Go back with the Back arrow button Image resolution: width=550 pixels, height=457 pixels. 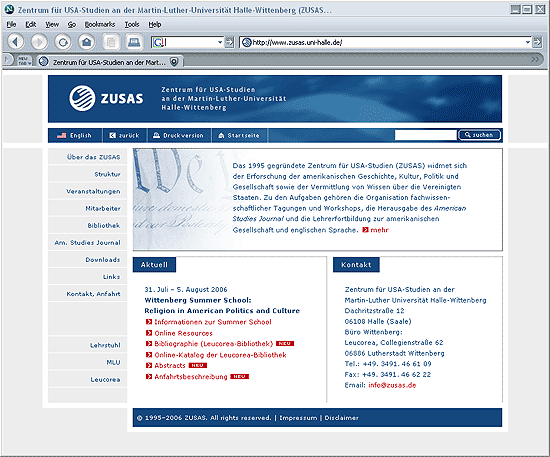click(x=15, y=42)
